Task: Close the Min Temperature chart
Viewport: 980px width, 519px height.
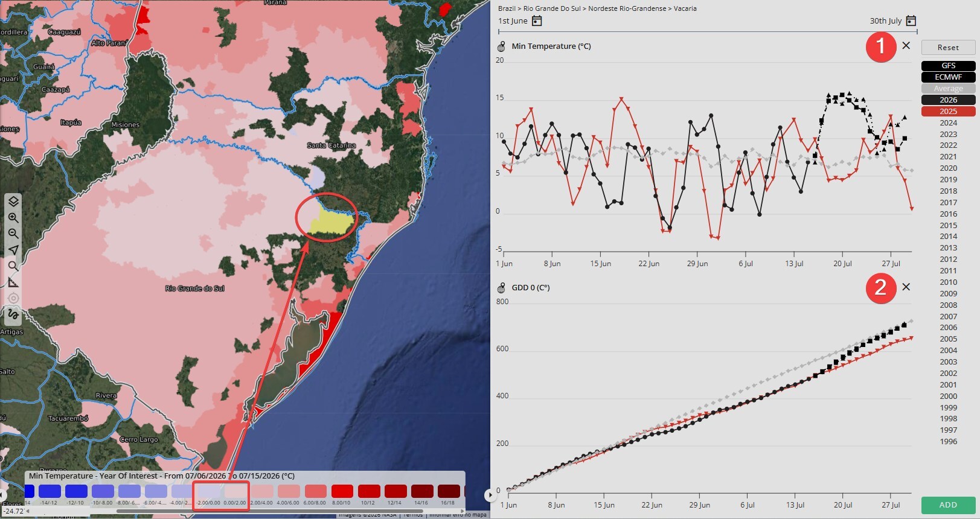Action: click(906, 45)
